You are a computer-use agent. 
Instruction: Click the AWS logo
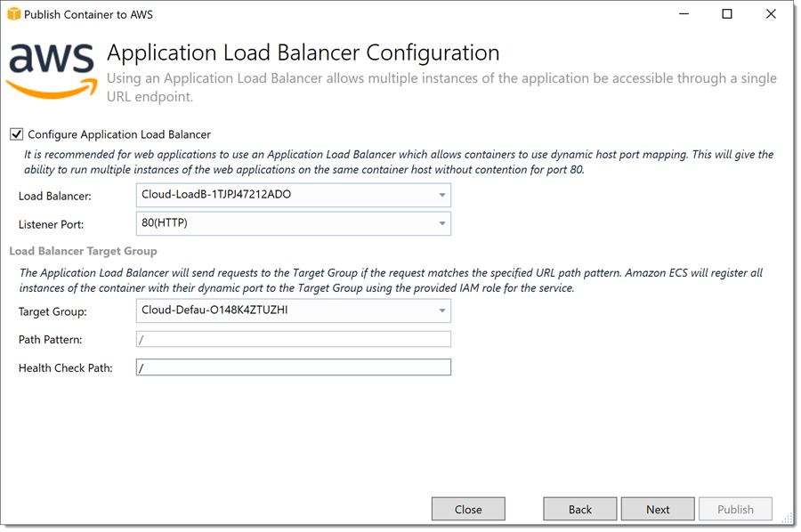tap(52, 71)
